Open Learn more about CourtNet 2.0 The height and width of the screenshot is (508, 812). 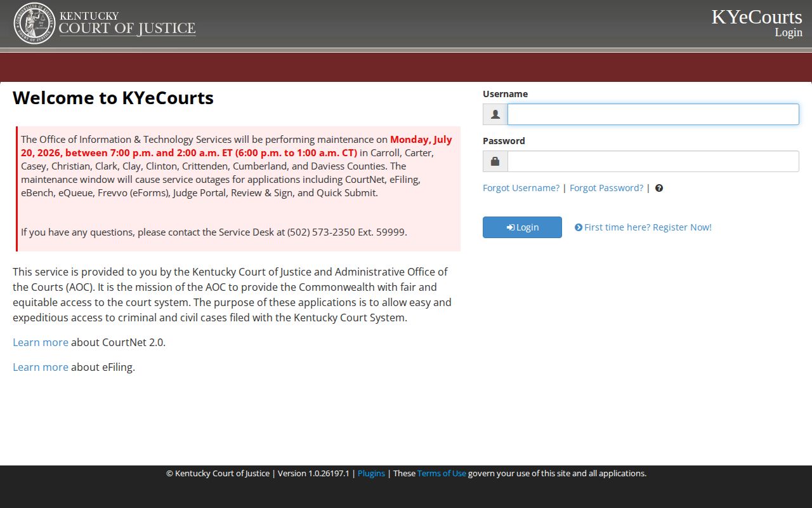coord(41,342)
